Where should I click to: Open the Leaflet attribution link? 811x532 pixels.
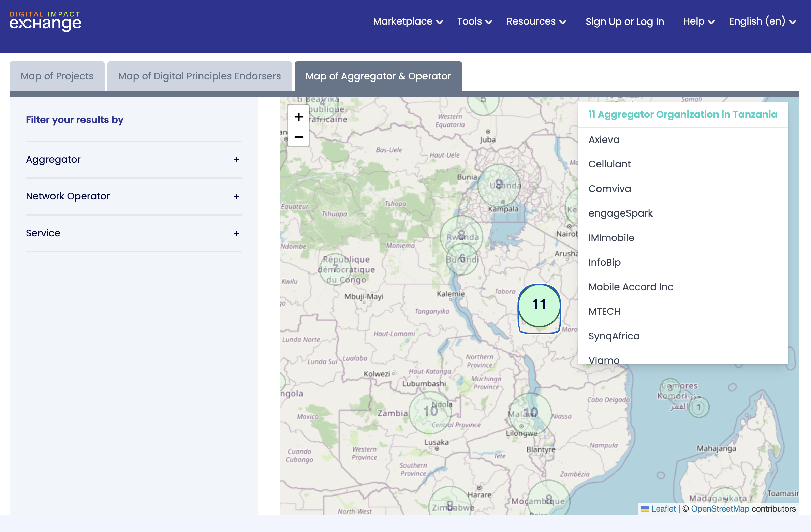pos(659,509)
